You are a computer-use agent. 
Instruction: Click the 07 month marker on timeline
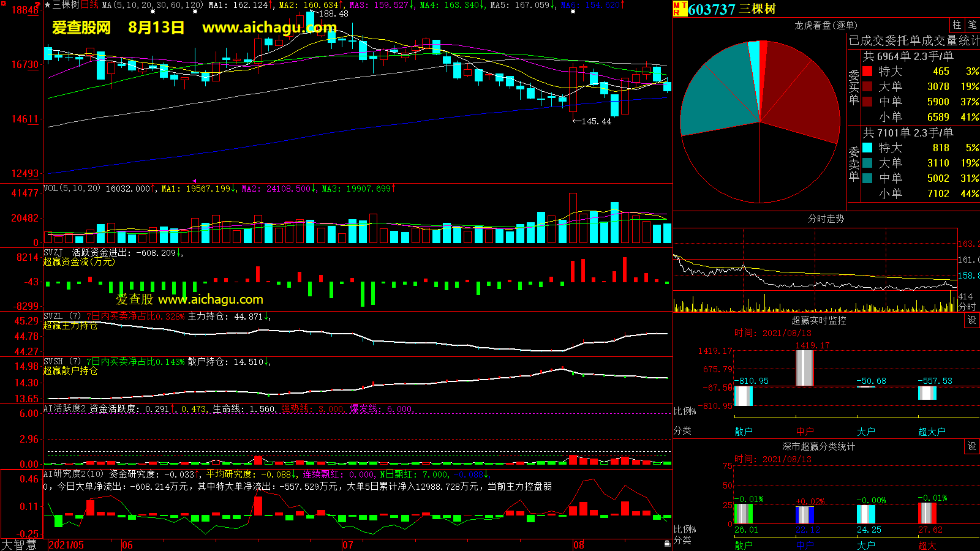[347, 545]
